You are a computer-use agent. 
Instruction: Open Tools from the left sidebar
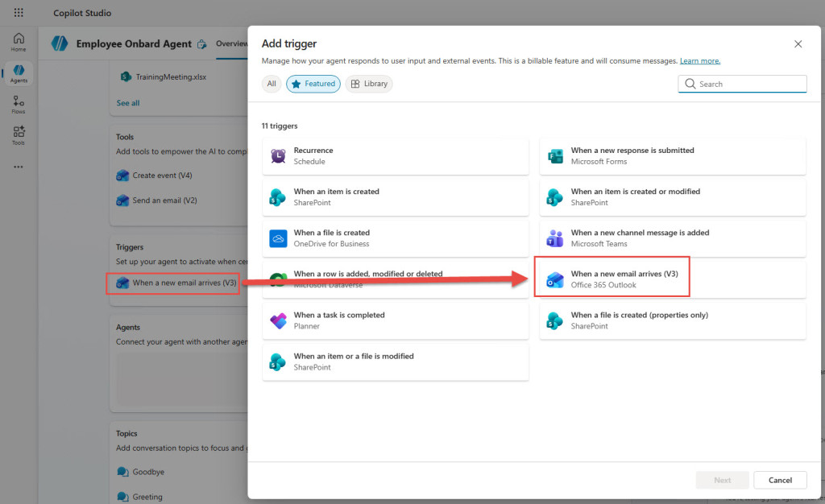pos(19,135)
